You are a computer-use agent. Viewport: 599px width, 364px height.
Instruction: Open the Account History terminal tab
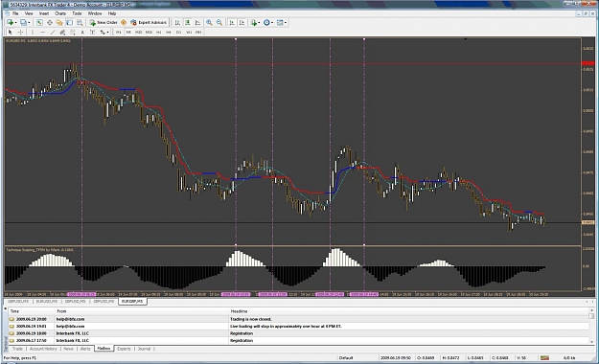click(43, 349)
